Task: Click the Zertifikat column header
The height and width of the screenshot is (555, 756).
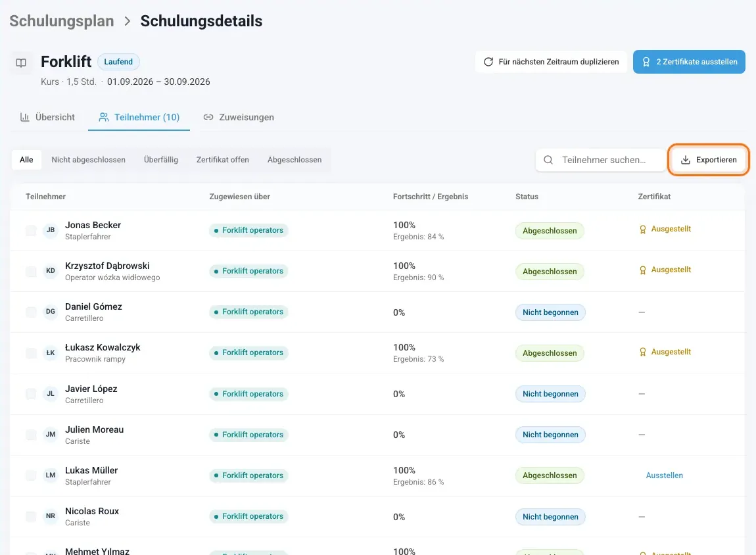Action: point(654,197)
